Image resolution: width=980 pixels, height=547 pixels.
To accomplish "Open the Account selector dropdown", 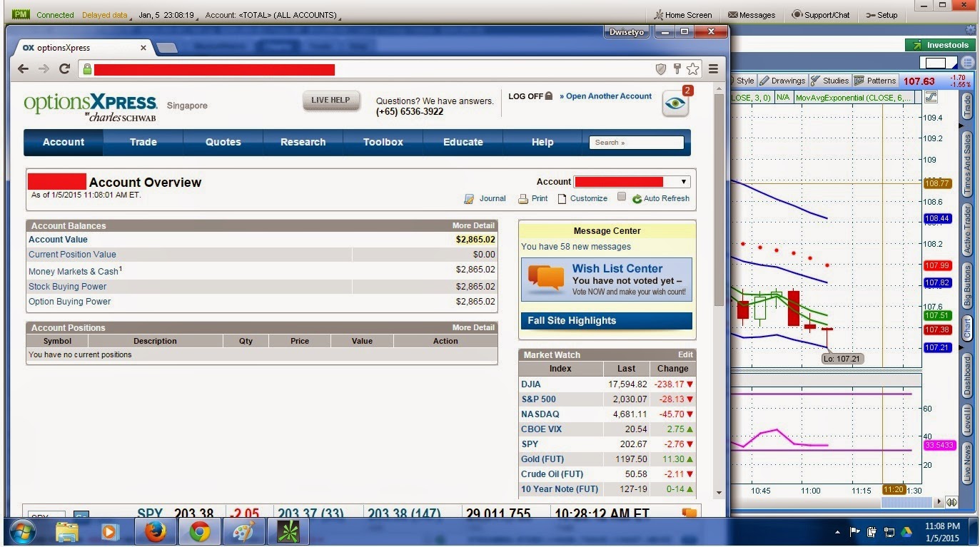I will tap(632, 182).
